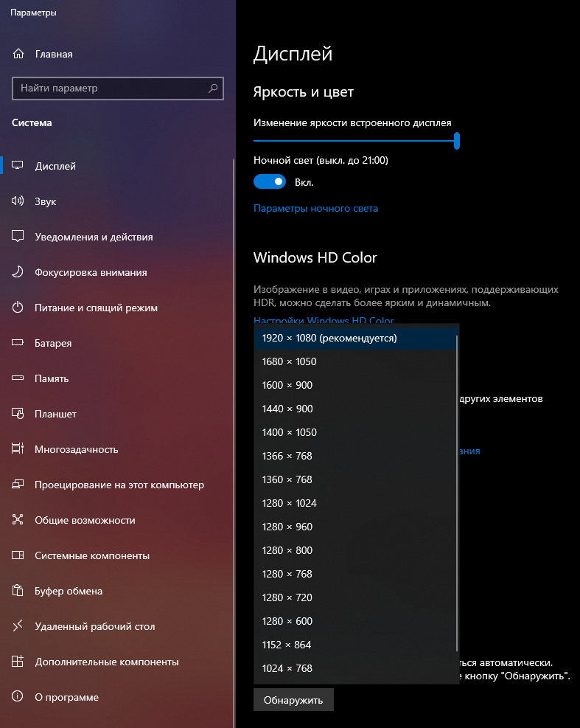Go to the Память settings page

click(52, 378)
